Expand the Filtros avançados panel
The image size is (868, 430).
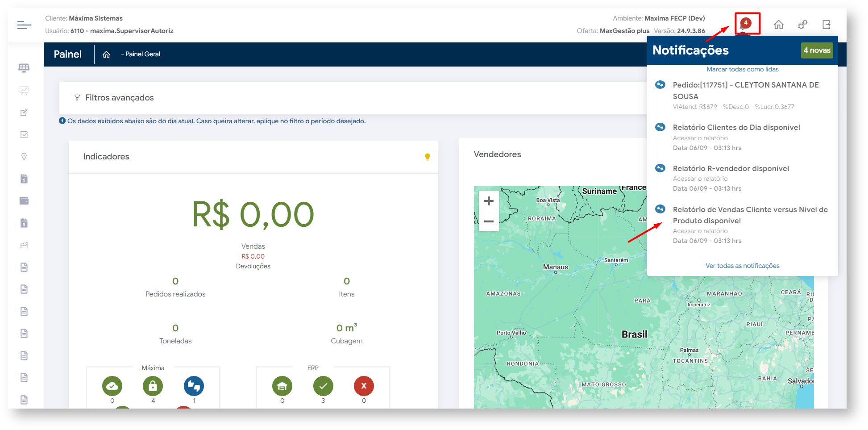(119, 98)
